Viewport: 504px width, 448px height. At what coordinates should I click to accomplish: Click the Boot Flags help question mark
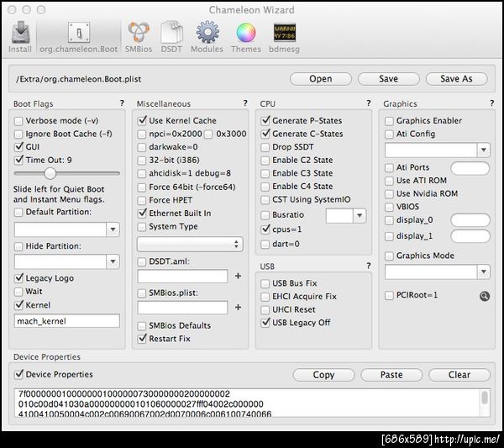pyautogui.click(x=122, y=103)
